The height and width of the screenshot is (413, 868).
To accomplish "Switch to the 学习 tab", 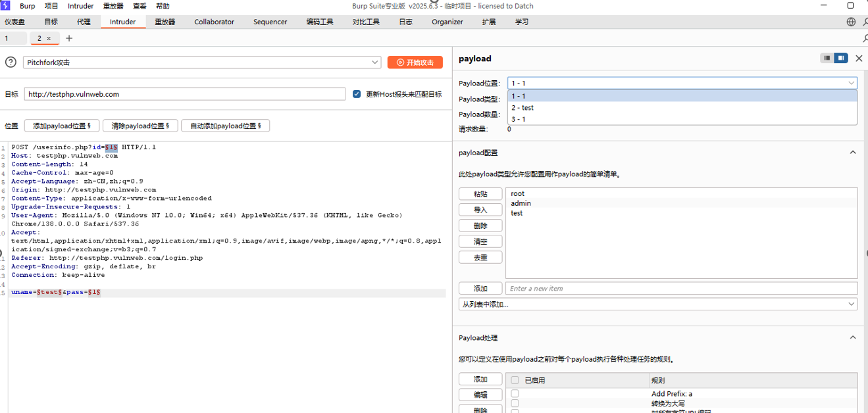I will click(522, 22).
